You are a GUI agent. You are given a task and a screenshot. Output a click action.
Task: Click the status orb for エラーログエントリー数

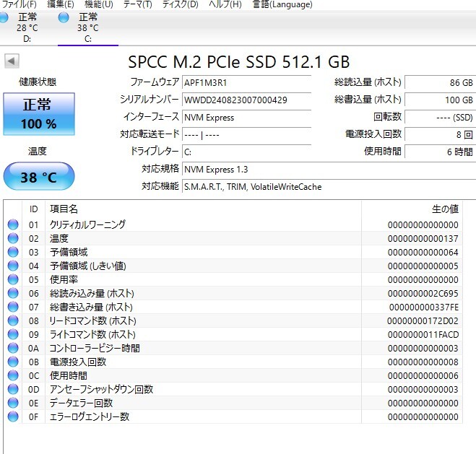(12, 416)
